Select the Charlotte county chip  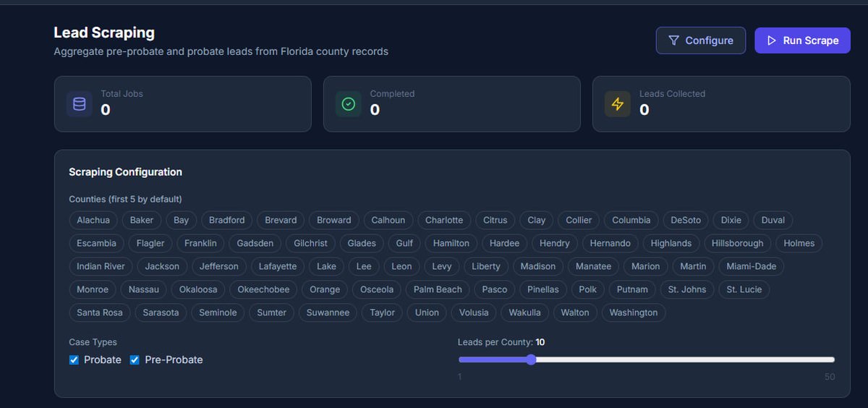(444, 220)
